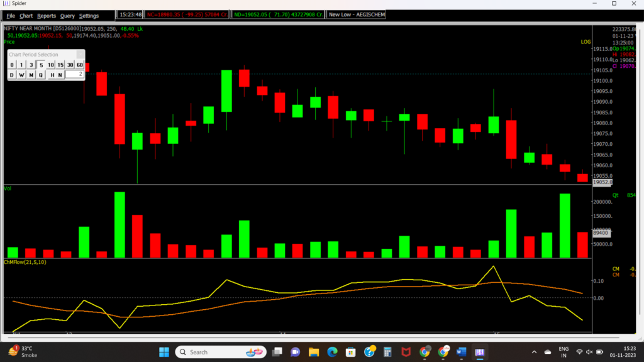Open the Settings menu
The image size is (644, 362).
(x=89, y=15)
